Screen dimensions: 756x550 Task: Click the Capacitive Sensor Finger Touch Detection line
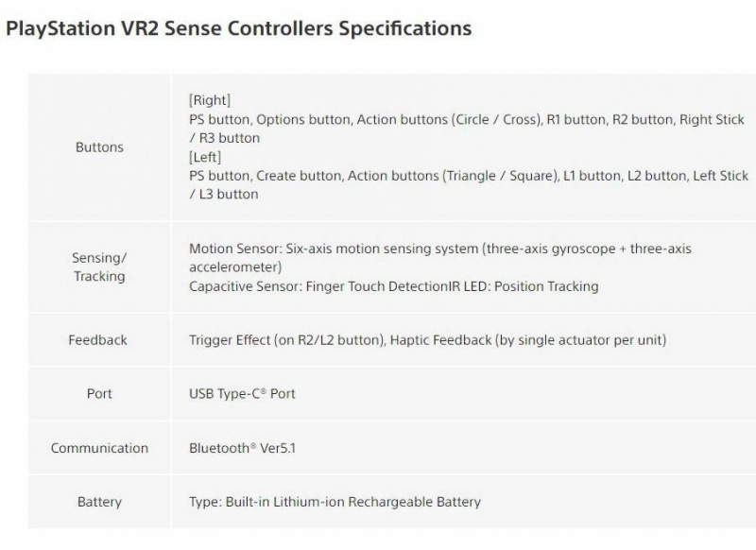click(393, 285)
